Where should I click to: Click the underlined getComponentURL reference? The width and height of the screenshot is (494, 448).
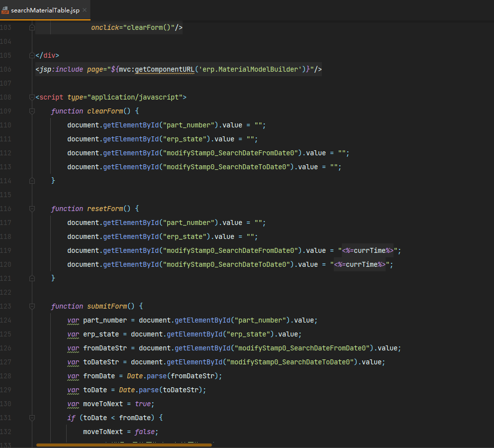tap(165, 69)
